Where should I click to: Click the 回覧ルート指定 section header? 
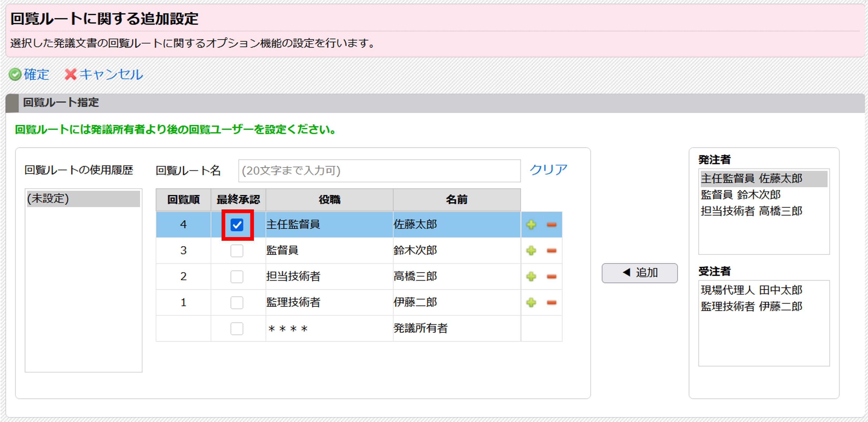[435, 103]
